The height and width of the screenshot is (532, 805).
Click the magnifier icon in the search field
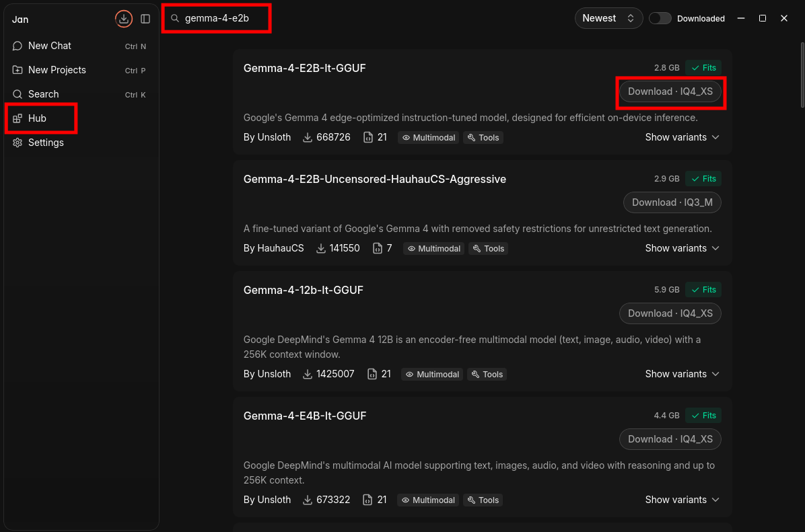175,18
